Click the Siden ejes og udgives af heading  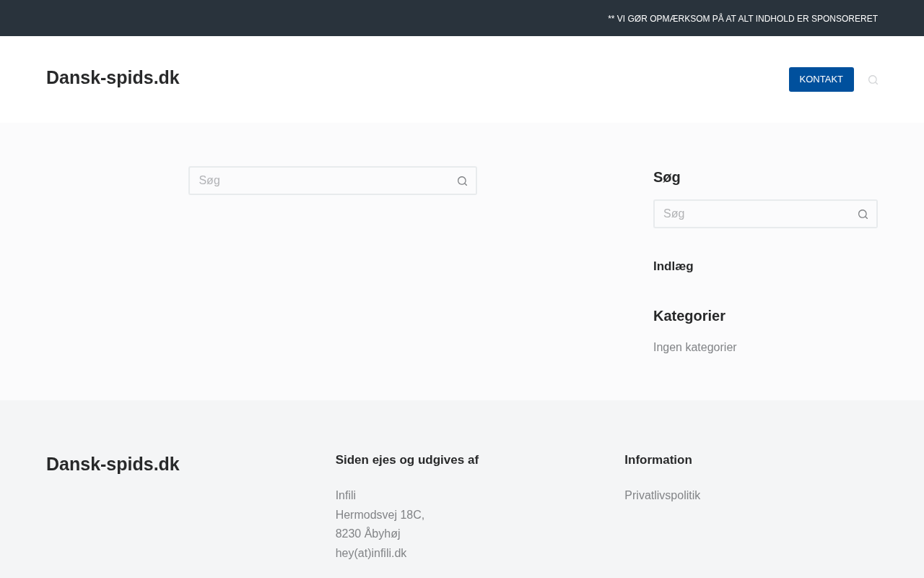pos(406,460)
